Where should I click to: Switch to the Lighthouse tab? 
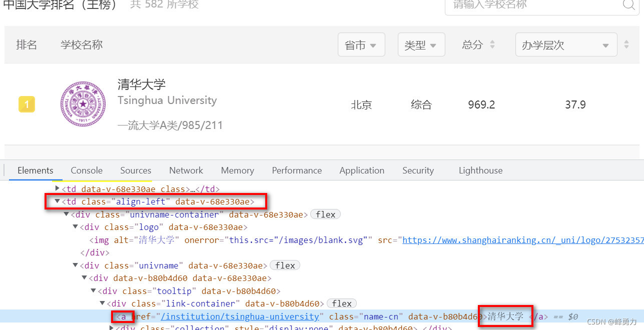point(480,170)
